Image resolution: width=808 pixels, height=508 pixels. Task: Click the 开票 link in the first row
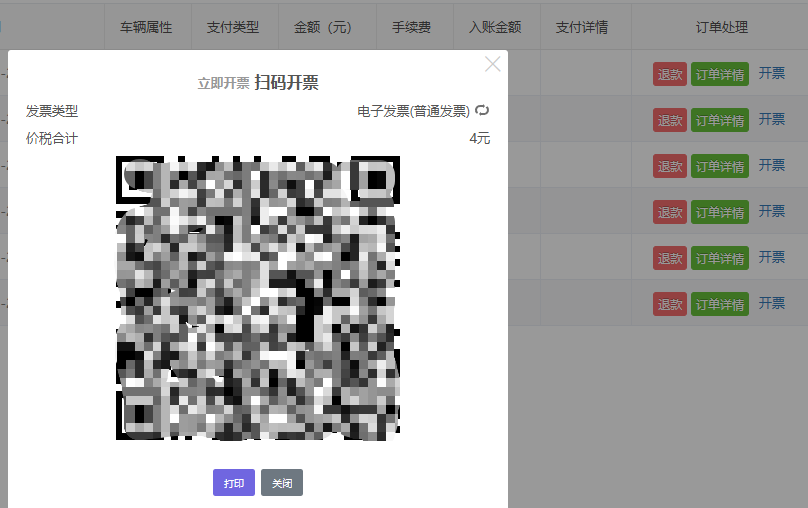tap(771, 73)
